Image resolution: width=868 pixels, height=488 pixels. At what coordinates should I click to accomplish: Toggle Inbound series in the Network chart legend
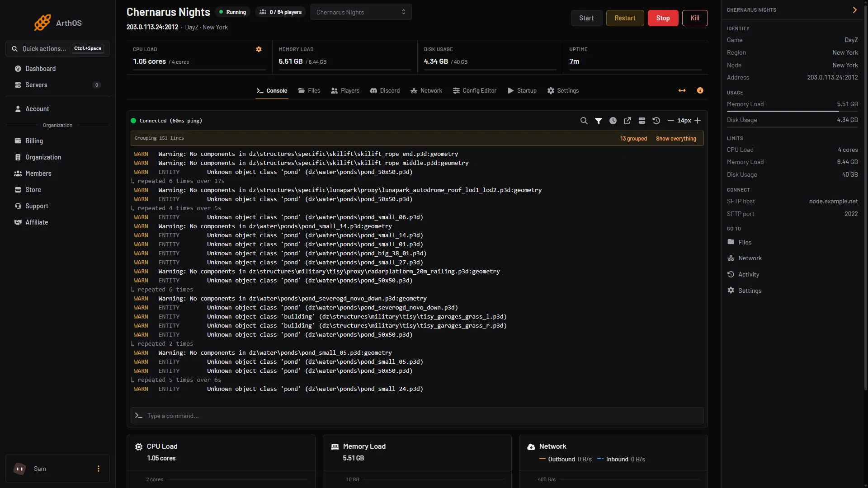point(621,460)
